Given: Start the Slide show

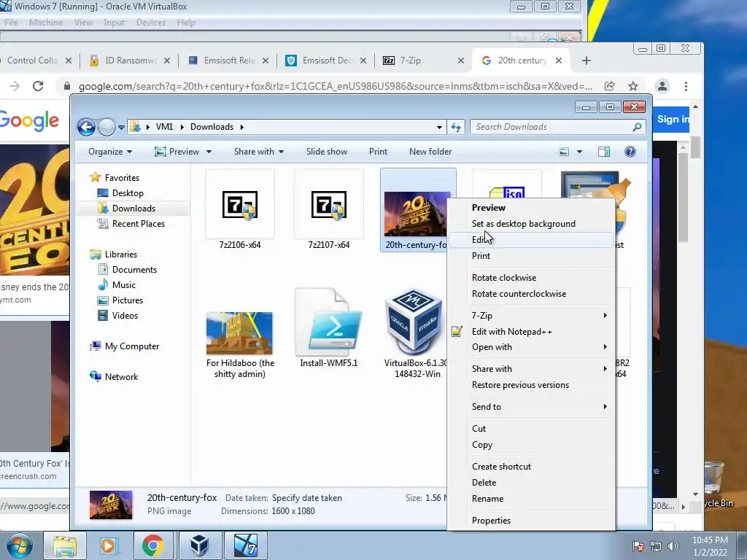Looking at the screenshot, I should (327, 152).
